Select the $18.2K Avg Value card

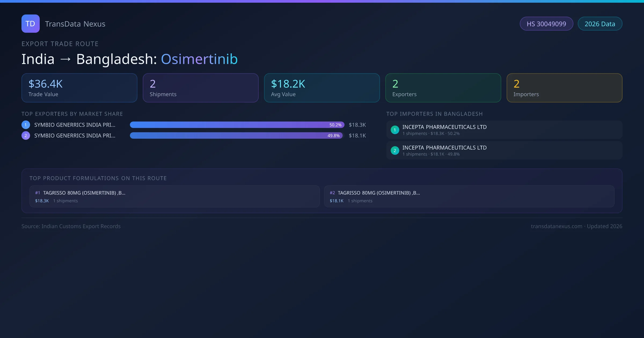322,88
